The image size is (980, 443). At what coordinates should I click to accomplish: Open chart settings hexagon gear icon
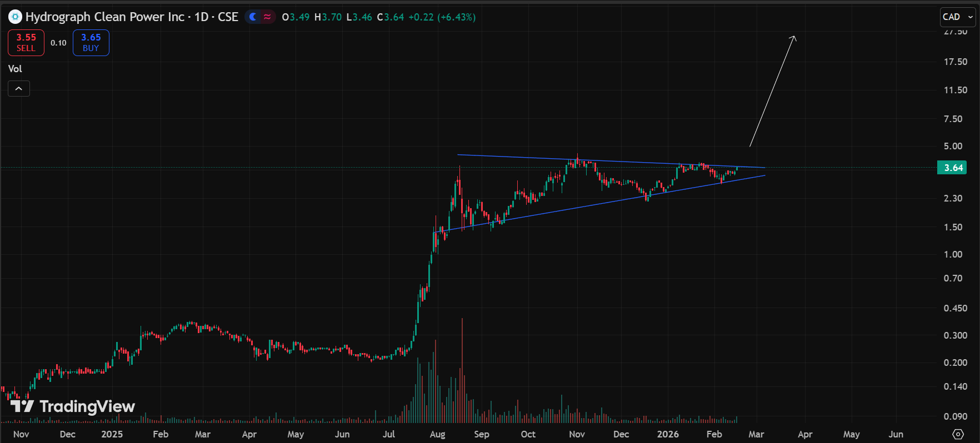tap(958, 434)
